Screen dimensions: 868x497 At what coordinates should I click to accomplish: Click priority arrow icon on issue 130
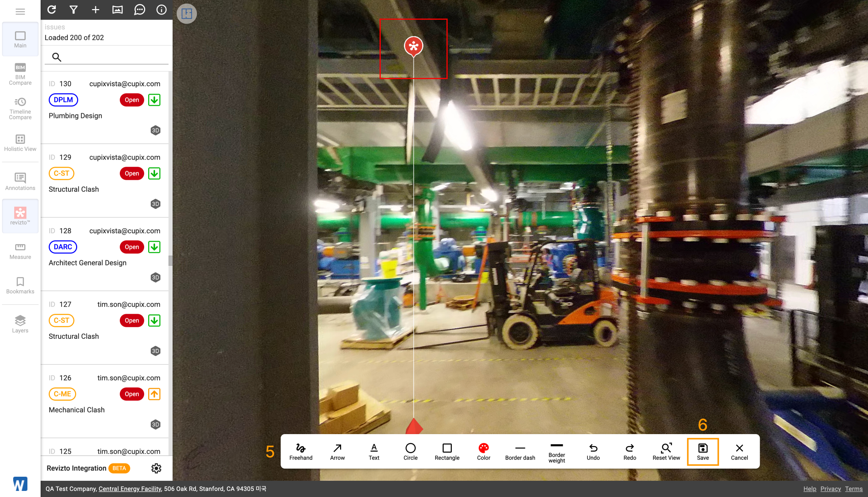pos(154,100)
